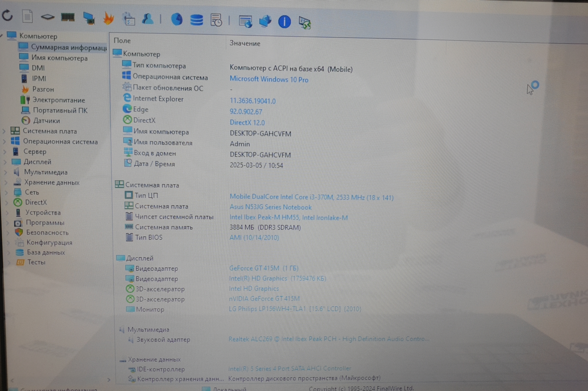Click the memory module toolbar icon
The width and height of the screenshot is (588, 391).
click(68, 17)
